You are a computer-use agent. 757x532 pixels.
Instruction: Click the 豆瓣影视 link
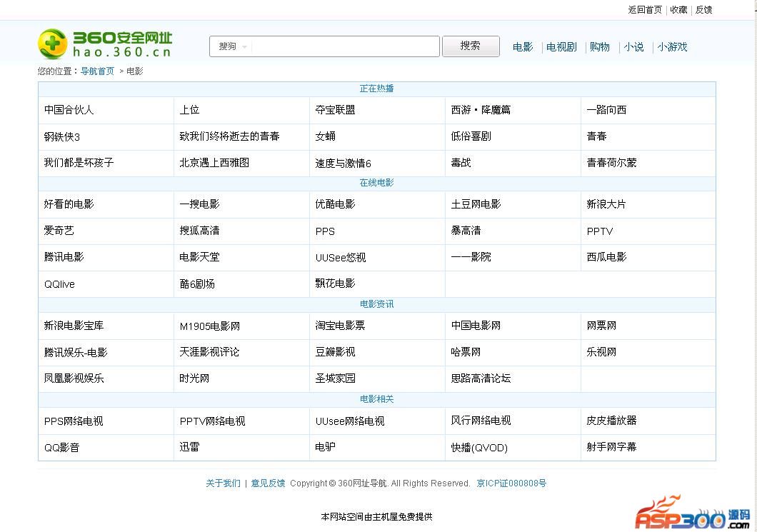[335, 352]
